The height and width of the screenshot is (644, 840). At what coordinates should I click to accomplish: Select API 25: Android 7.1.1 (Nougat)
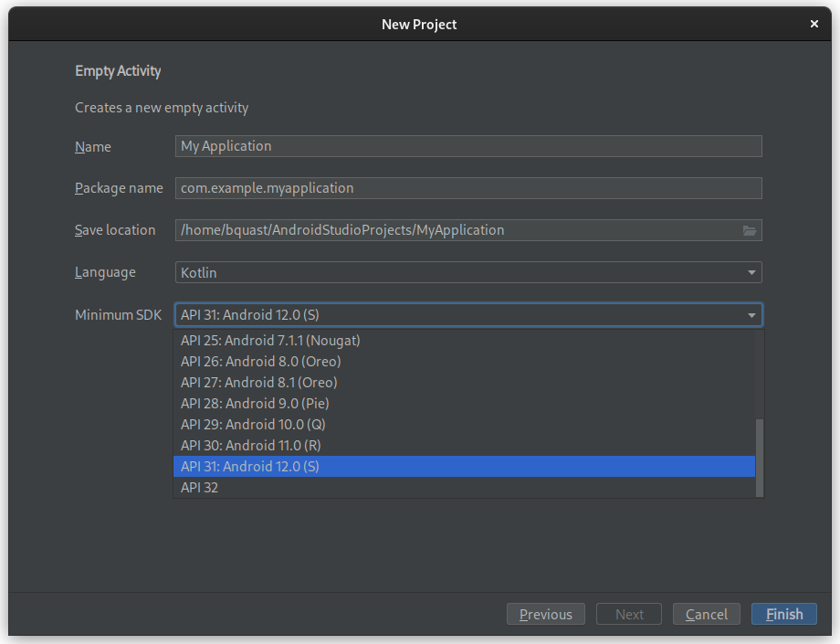(x=270, y=341)
